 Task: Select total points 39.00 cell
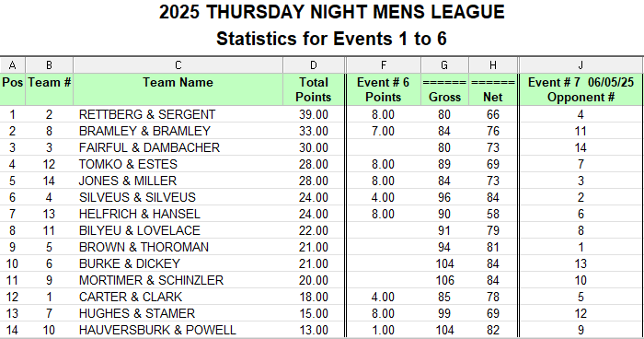(x=314, y=114)
